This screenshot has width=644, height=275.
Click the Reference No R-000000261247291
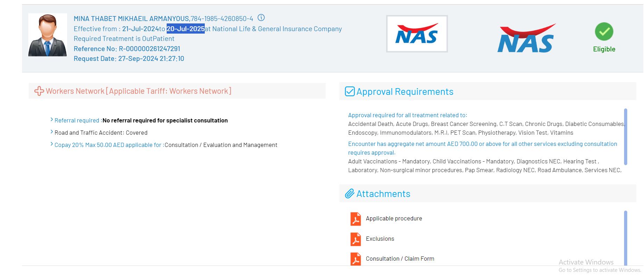click(127, 49)
